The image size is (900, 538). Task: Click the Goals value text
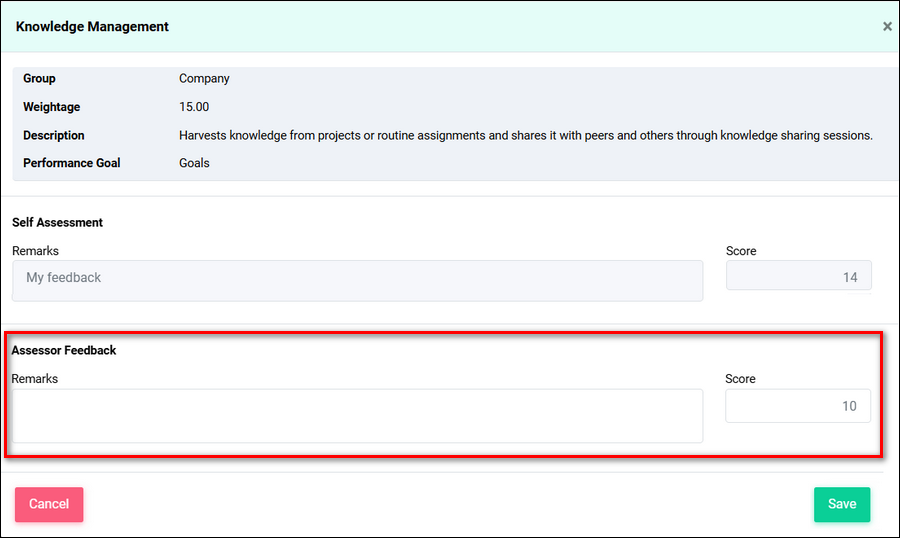[194, 163]
